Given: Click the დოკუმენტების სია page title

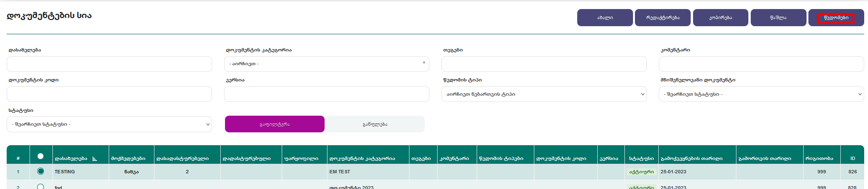Looking at the screenshot, I should [x=49, y=15].
